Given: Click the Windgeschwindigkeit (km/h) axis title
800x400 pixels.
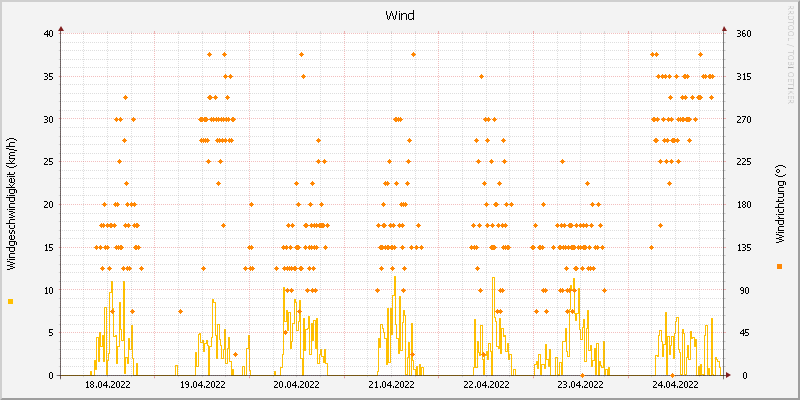Looking at the screenshot, I should (x=11, y=204).
